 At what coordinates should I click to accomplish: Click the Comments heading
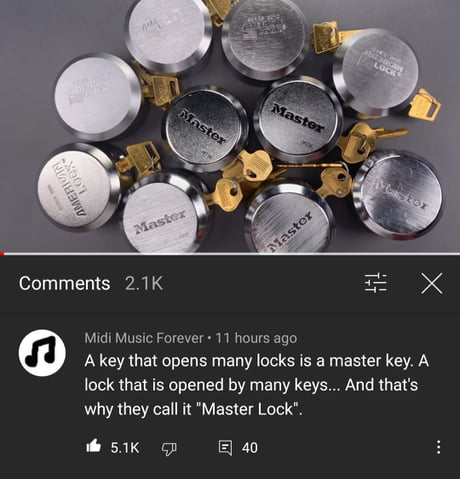pos(64,283)
